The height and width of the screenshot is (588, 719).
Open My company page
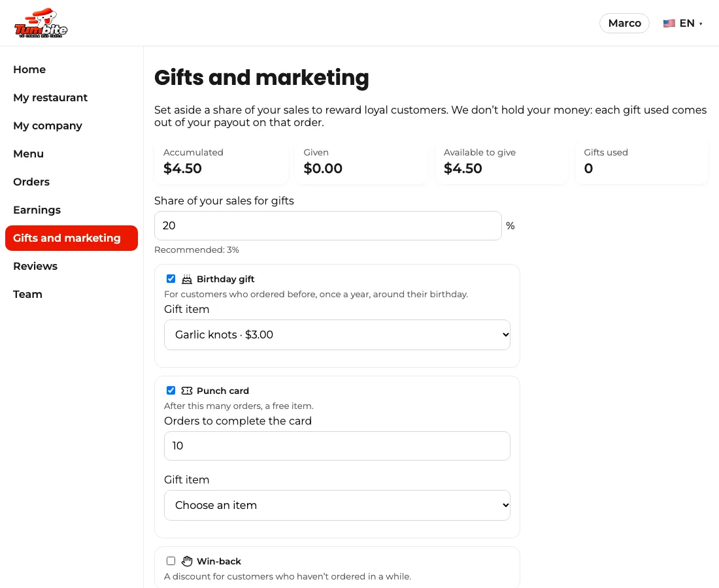(x=48, y=125)
